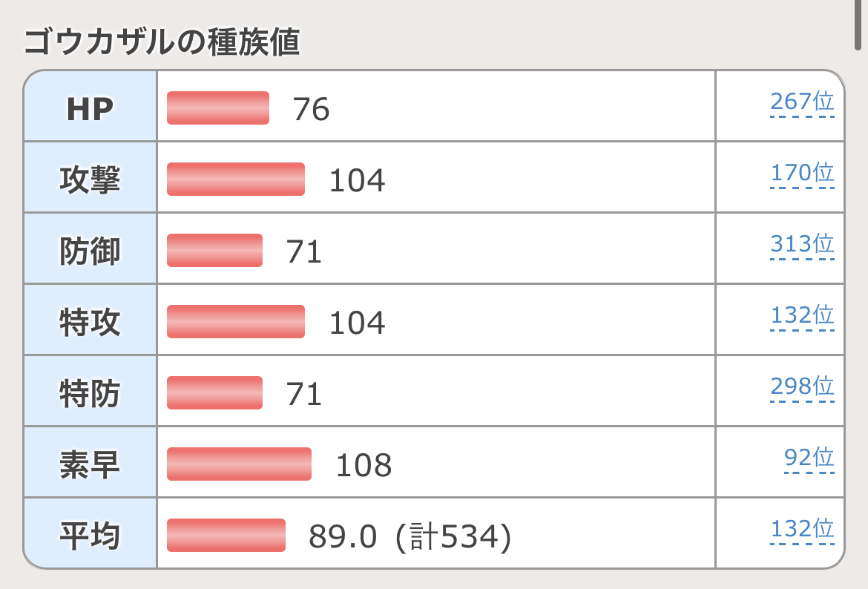This screenshot has height=589, width=868.
Task: Select the 特防 row header cell
Action: 90,393
